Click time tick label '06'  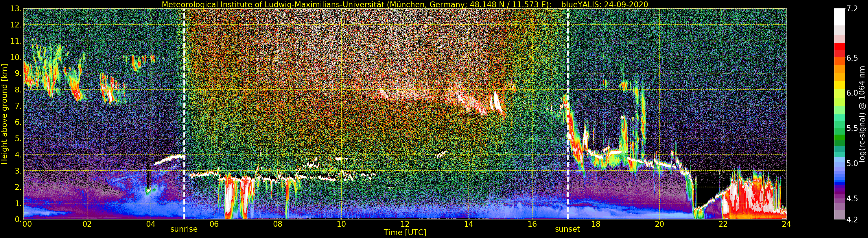tap(214, 224)
